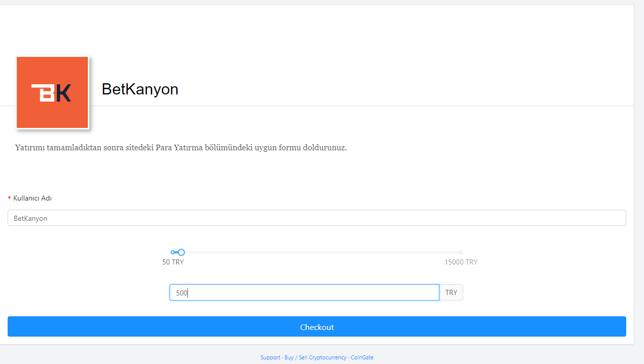The height and width of the screenshot is (364, 644).
Task: Click the BetKanyon heading text
Action: coord(140,89)
